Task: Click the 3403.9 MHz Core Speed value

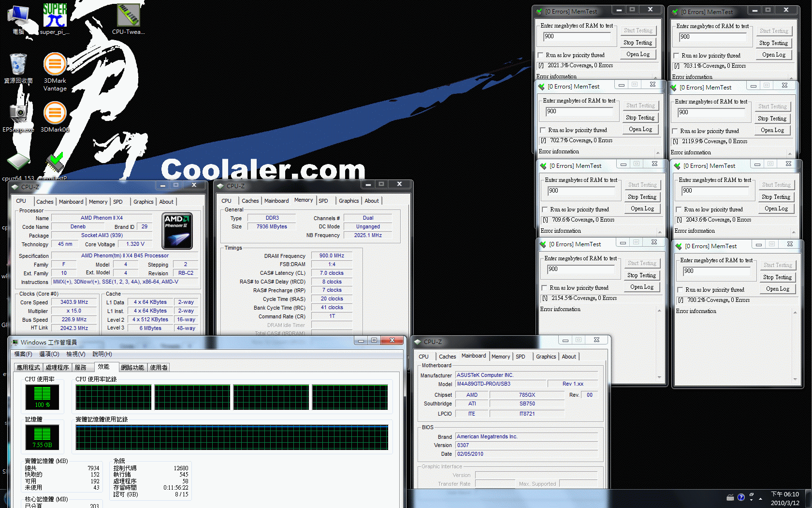Action: [74, 302]
